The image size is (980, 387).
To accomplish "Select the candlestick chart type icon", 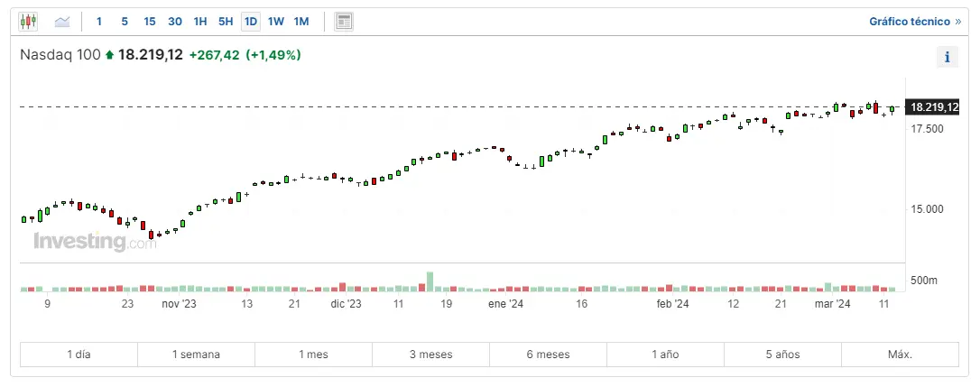I will click(x=29, y=21).
